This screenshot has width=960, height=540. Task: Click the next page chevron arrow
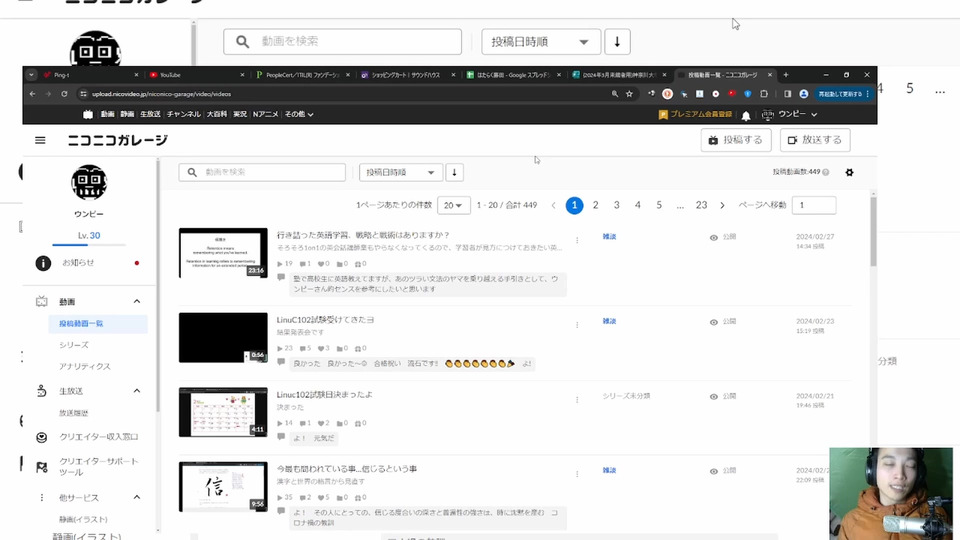[722, 205]
